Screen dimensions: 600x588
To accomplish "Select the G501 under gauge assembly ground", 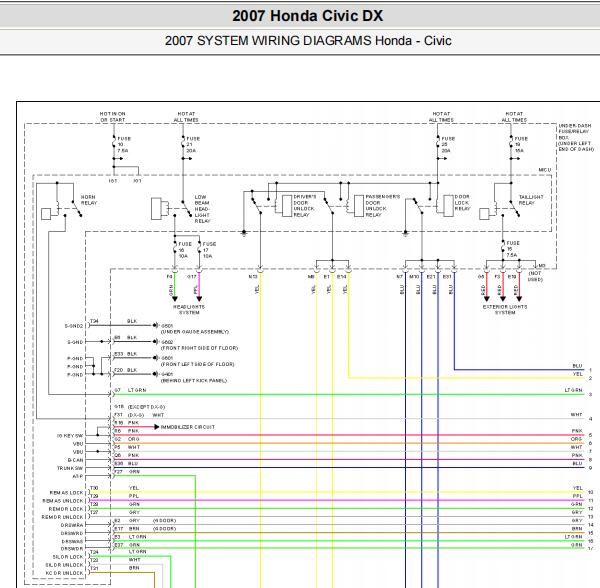I will (194, 329).
